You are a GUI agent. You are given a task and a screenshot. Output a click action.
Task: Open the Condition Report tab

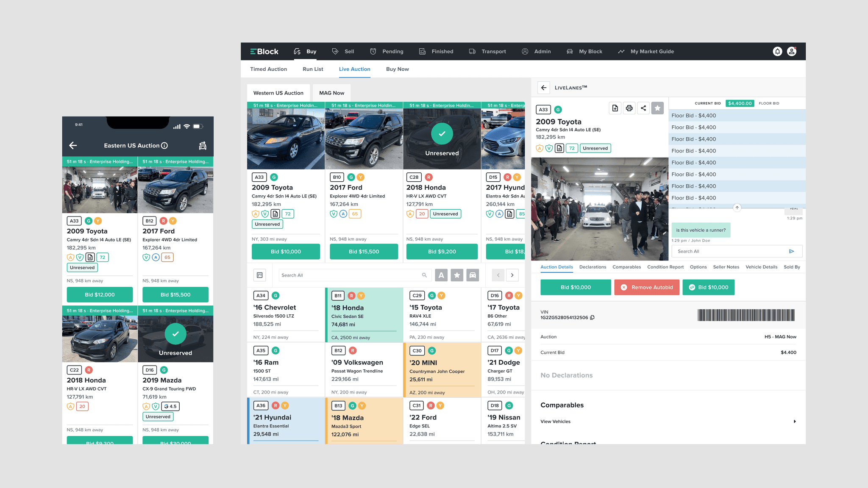coord(665,267)
